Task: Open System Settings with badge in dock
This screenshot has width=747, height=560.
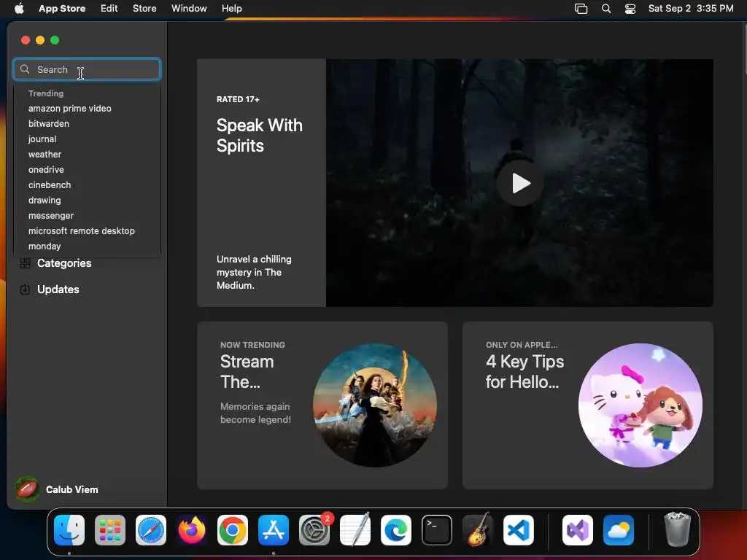Action: pos(314,529)
